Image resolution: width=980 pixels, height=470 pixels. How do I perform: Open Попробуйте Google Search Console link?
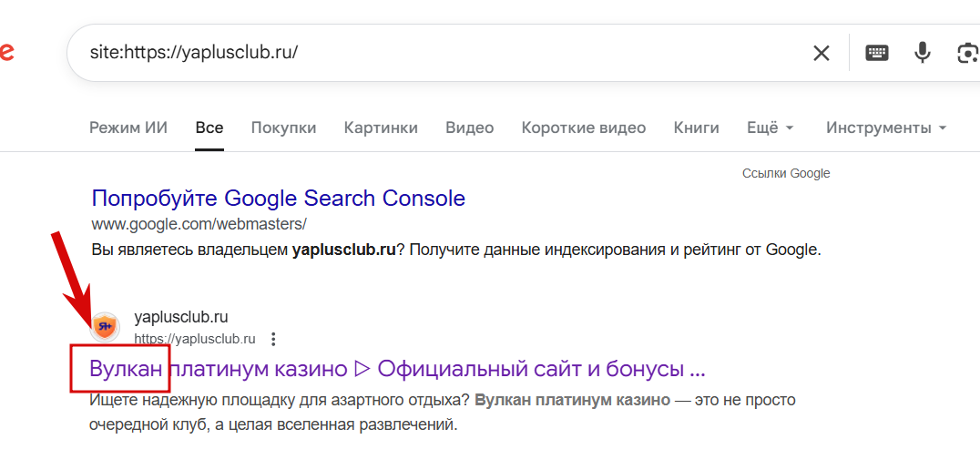279,198
